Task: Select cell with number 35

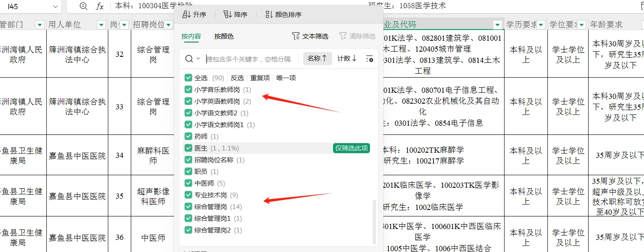Action: (x=120, y=196)
